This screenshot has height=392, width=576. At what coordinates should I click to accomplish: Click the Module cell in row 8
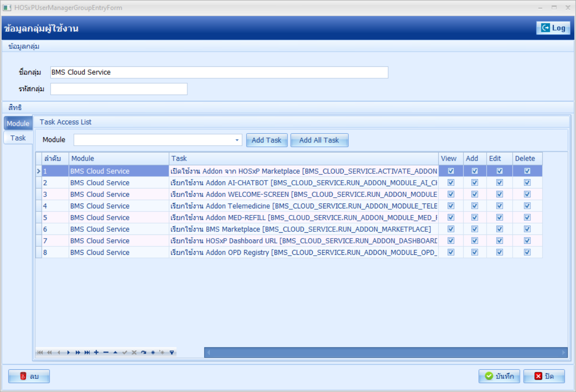coord(119,252)
